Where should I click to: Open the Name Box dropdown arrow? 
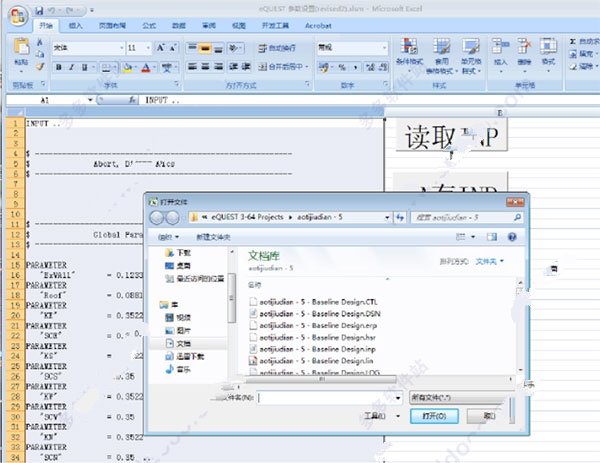[x=90, y=100]
